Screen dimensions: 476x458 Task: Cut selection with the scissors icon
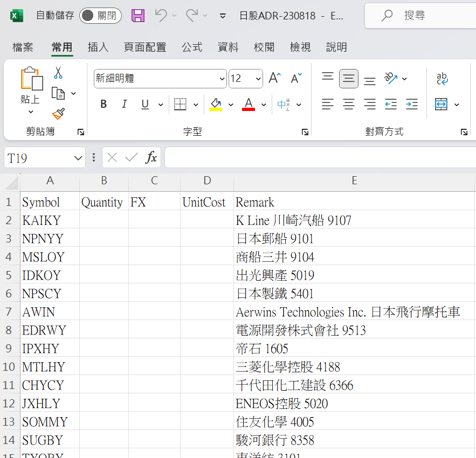point(58,73)
